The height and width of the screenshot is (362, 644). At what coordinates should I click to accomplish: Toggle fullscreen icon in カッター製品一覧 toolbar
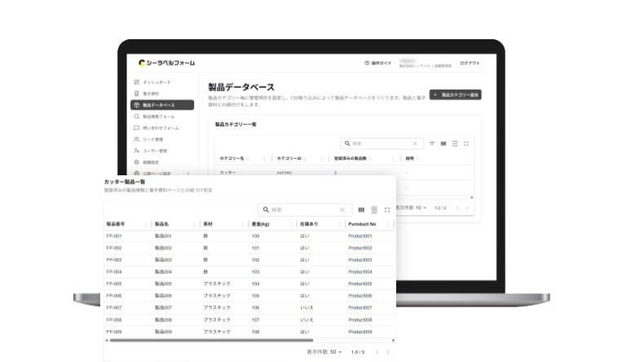point(387,210)
